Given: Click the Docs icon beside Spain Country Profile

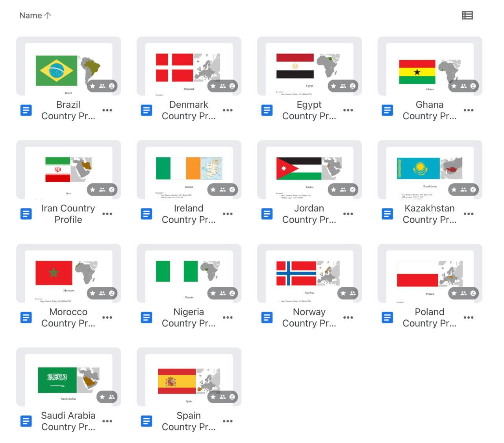Looking at the screenshot, I should coord(146,421).
